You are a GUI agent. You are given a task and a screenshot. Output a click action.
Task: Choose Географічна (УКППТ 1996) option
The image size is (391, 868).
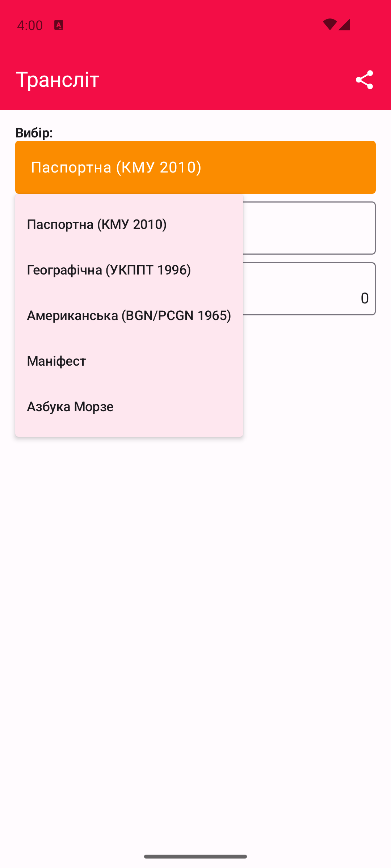pyautogui.click(x=109, y=270)
